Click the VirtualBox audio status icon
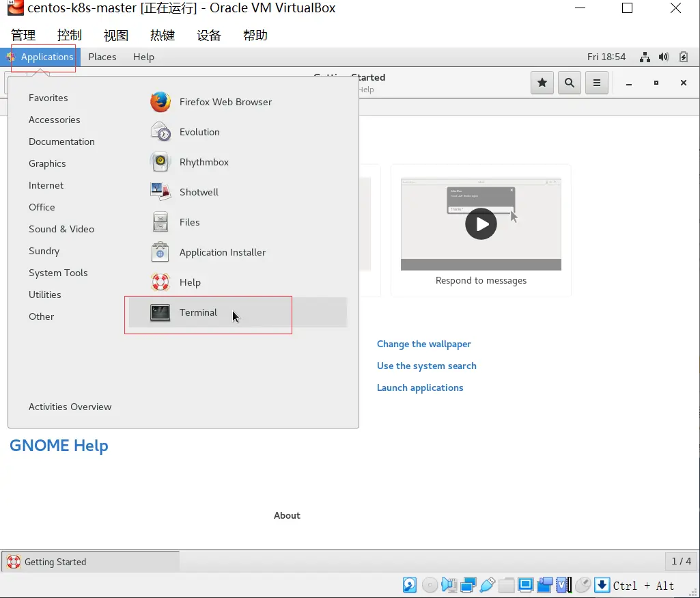This screenshot has height=598, width=700. pyautogui.click(x=449, y=585)
